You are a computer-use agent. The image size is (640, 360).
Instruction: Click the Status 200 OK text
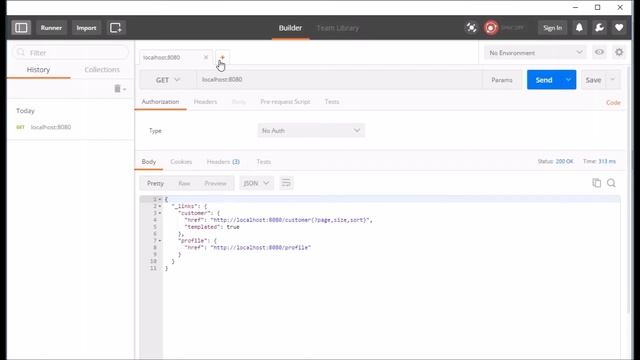click(555, 161)
